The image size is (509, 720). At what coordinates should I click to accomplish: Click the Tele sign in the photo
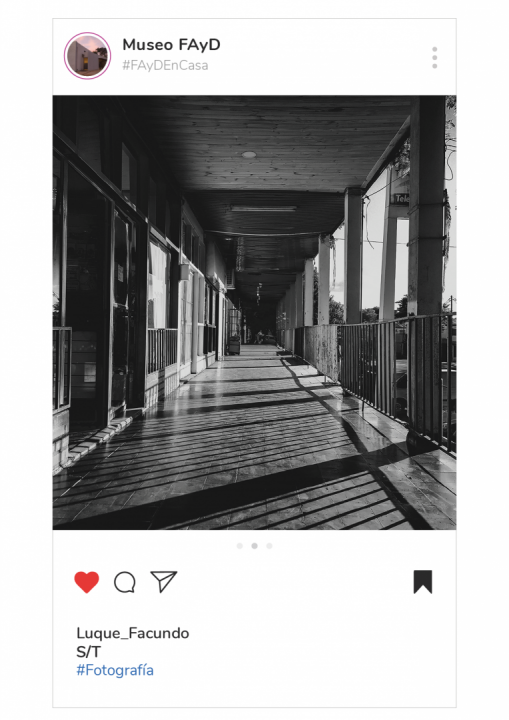[x=400, y=199]
